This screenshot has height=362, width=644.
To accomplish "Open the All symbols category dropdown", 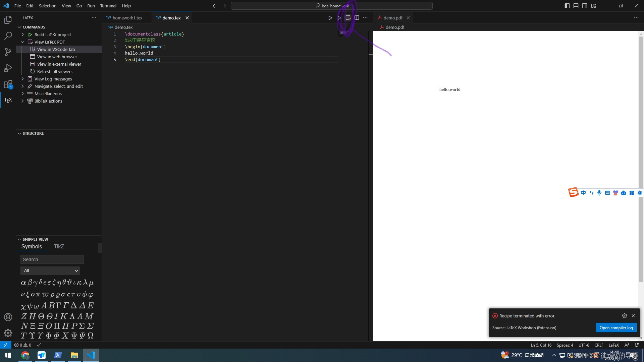I will tap(50, 270).
